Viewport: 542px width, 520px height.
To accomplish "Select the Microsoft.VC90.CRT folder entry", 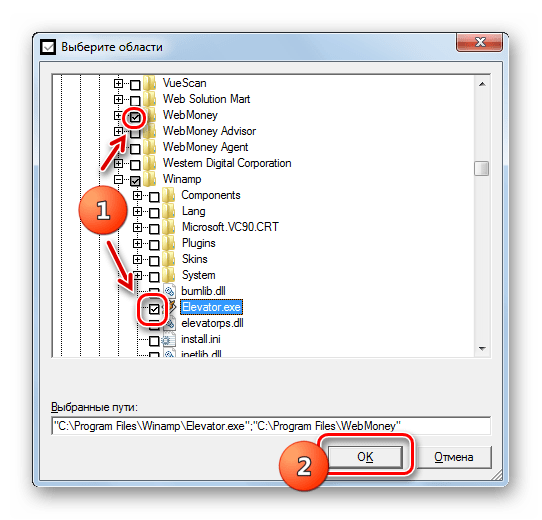I will point(230,227).
